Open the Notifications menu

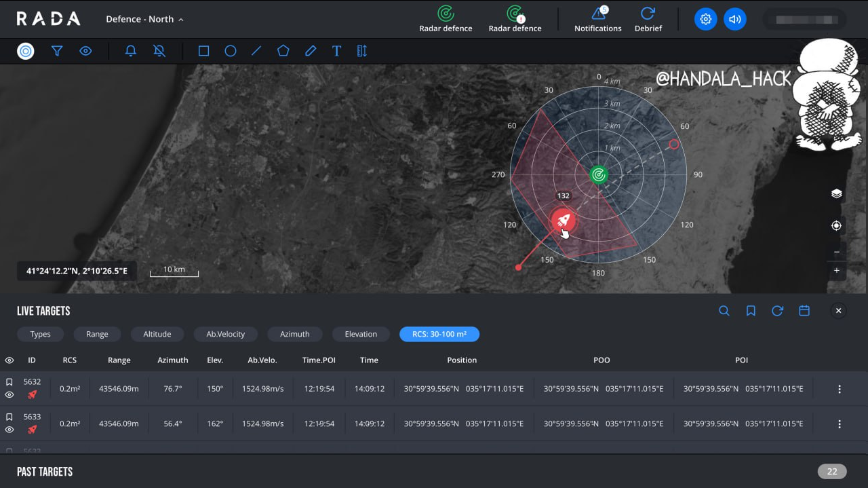click(x=597, y=19)
